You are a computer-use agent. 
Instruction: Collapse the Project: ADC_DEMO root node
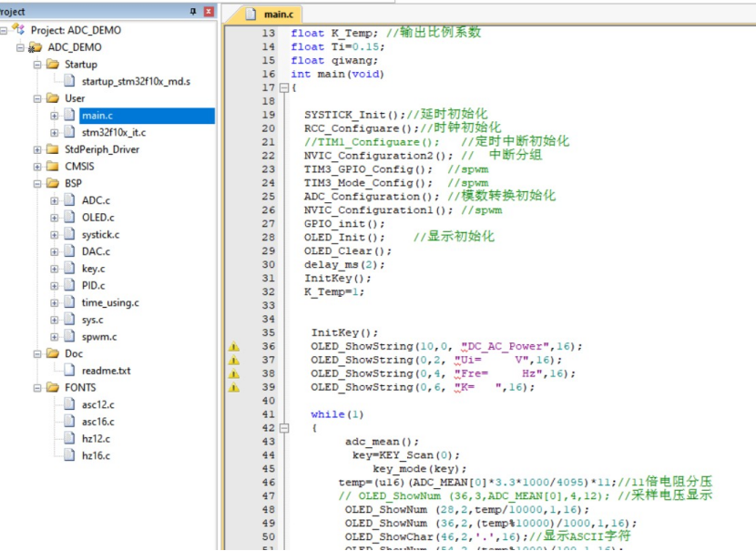(4, 30)
